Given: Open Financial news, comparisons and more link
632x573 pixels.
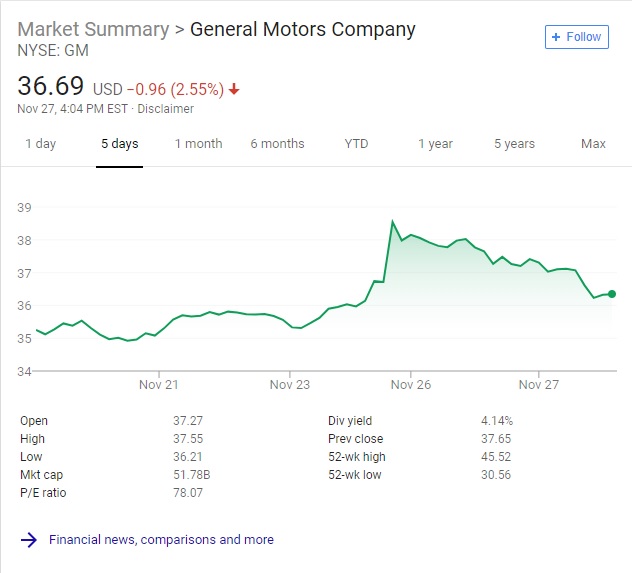Looking at the screenshot, I should coord(161,540).
